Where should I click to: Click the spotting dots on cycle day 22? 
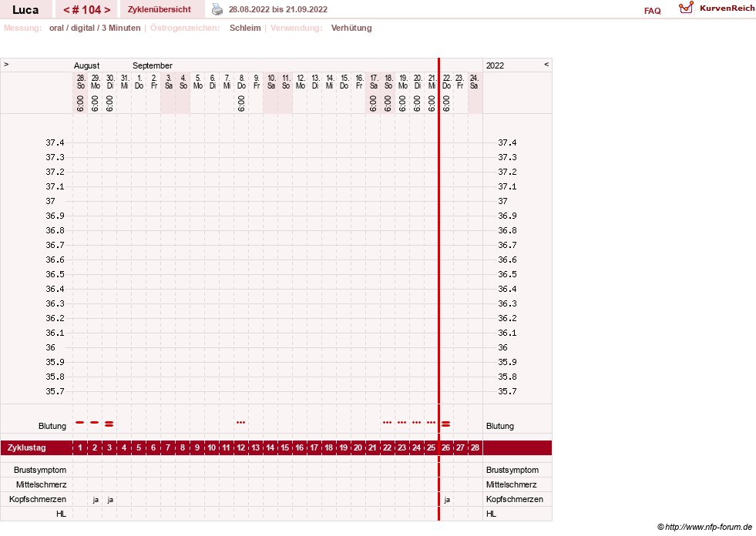tap(387, 422)
